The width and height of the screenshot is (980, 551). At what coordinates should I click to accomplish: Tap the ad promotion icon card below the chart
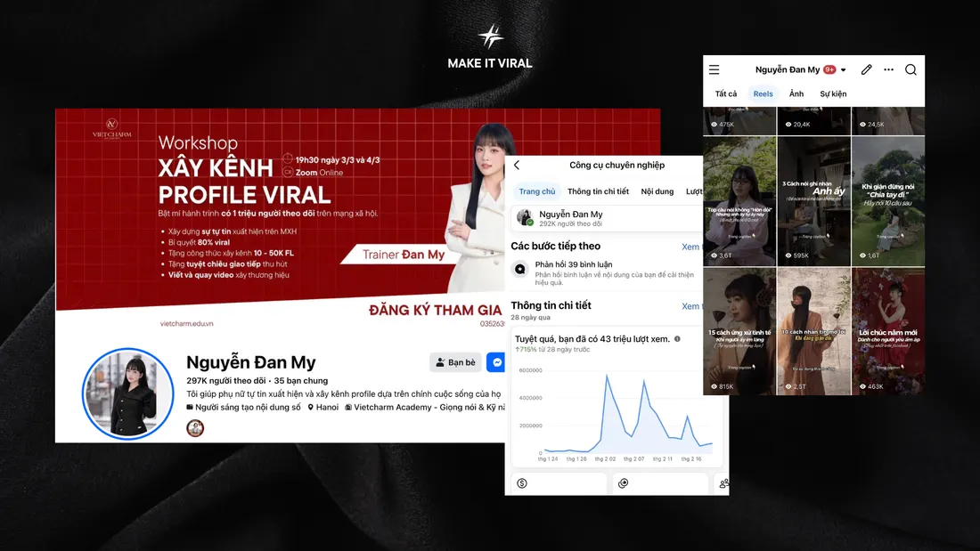point(660,483)
